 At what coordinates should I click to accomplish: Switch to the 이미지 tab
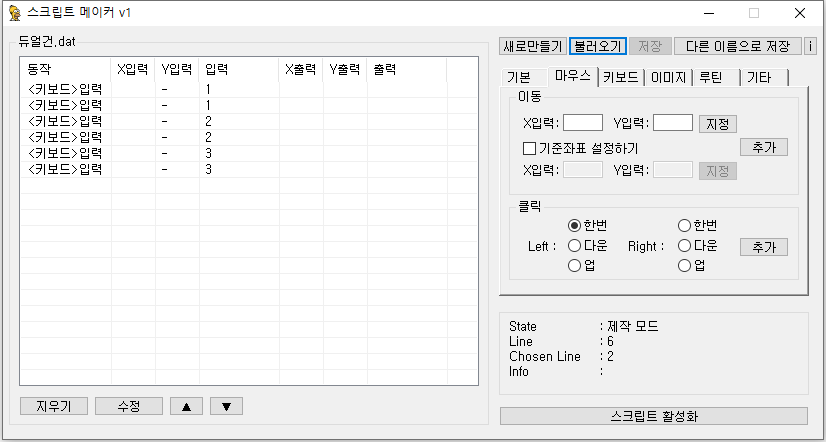668,77
